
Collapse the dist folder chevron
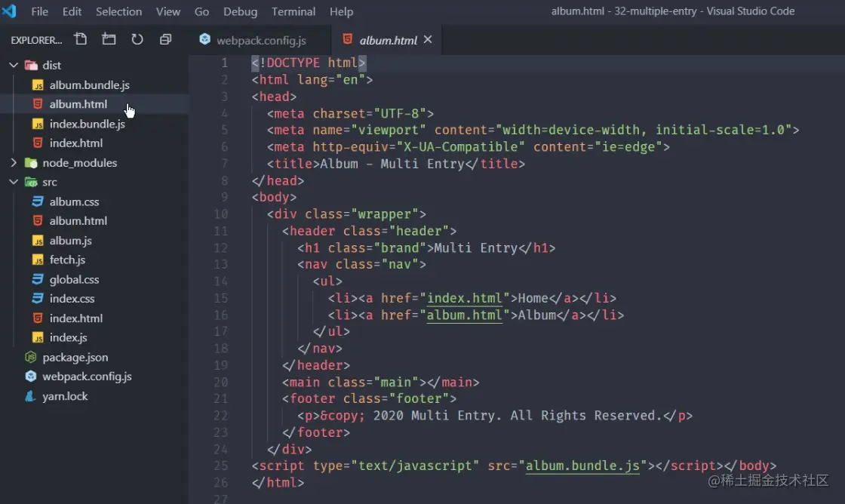pyautogui.click(x=14, y=65)
